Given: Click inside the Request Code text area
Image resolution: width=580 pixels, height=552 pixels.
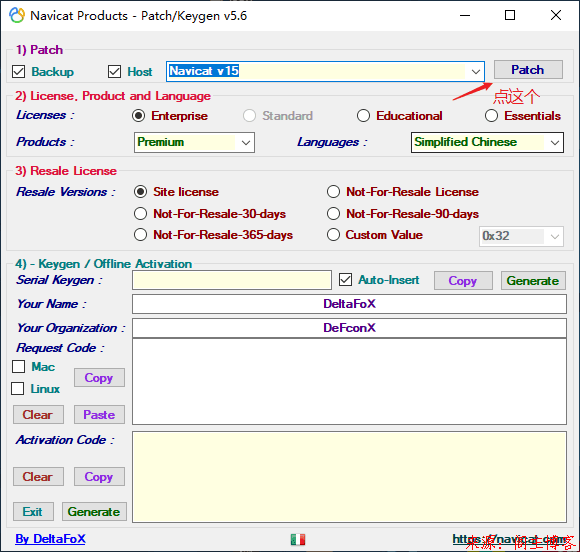Looking at the screenshot, I should (x=349, y=381).
